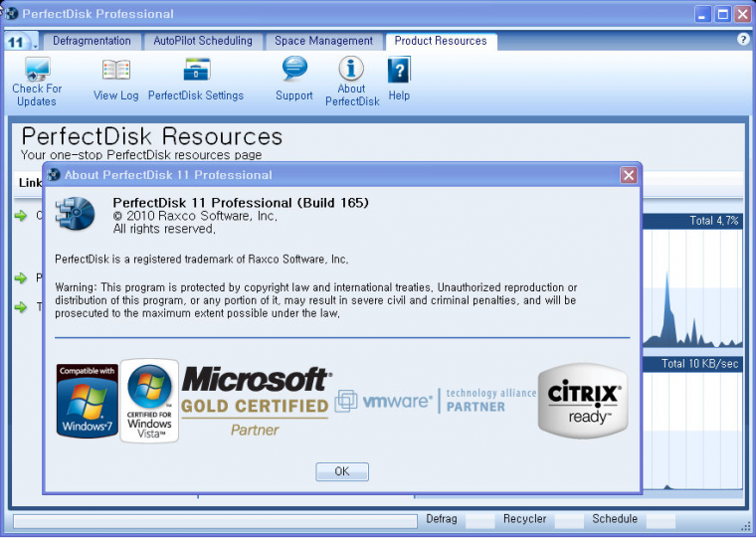Open the View Log icon
Viewport: 756px width, 538px height.
click(116, 71)
